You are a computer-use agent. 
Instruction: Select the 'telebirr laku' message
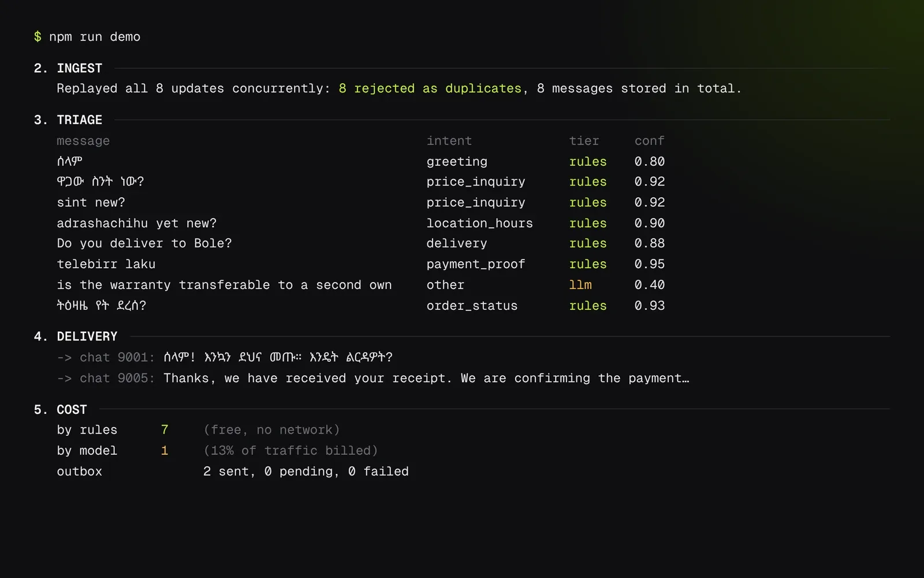[x=106, y=264]
